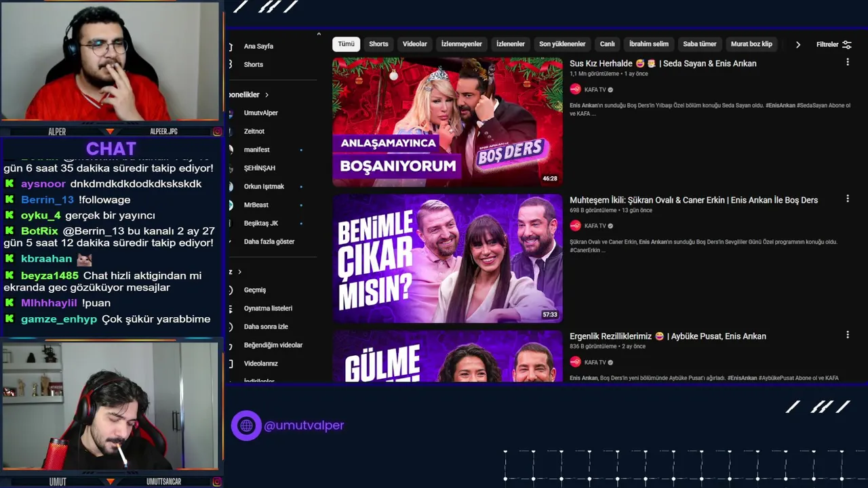Collapse sidebar using top caret arrow

click(319, 34)
